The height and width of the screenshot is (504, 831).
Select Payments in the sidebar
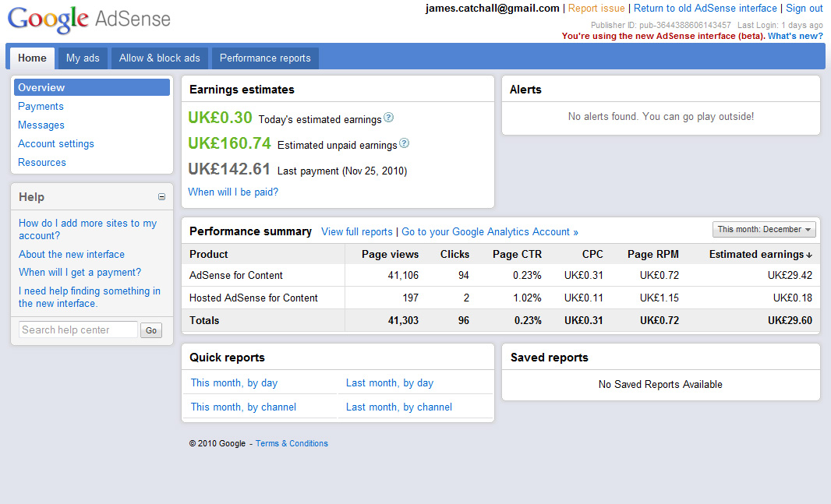41,106
